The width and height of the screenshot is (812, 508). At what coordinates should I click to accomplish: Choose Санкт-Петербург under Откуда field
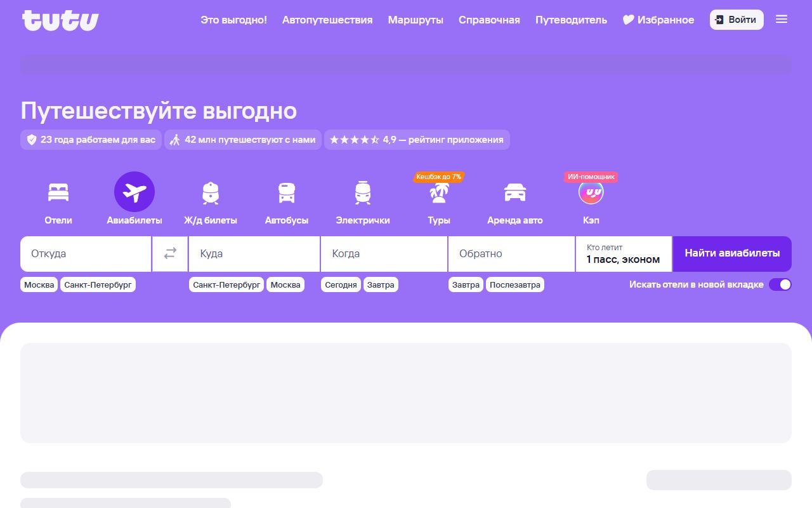click(98, 284)
